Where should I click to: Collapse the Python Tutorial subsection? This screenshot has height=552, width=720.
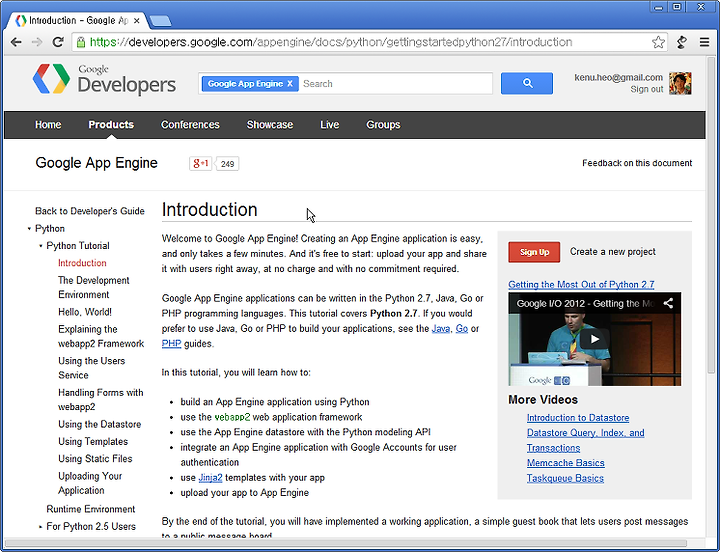pyautogui.click(x=40, y=246)
